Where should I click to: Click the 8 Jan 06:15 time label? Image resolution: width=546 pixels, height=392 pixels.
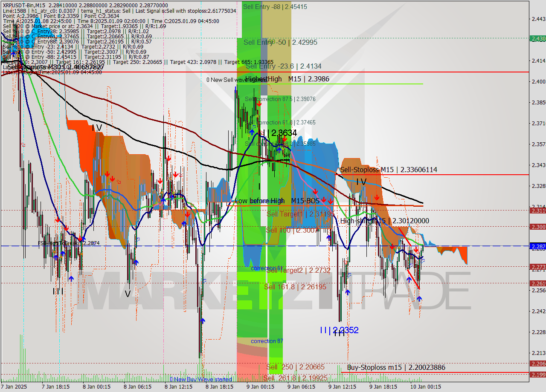pos(137,387)
